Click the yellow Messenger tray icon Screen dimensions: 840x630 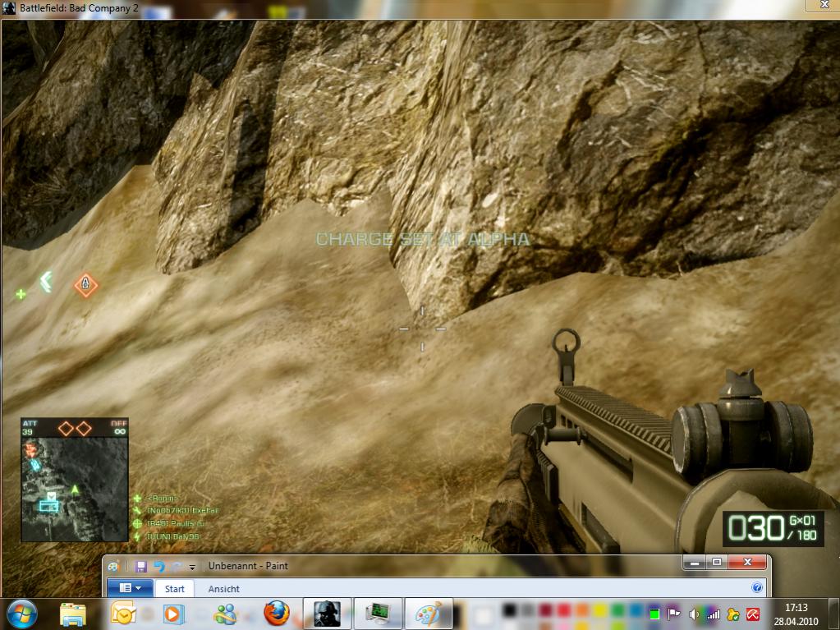(x=733, y=614)
